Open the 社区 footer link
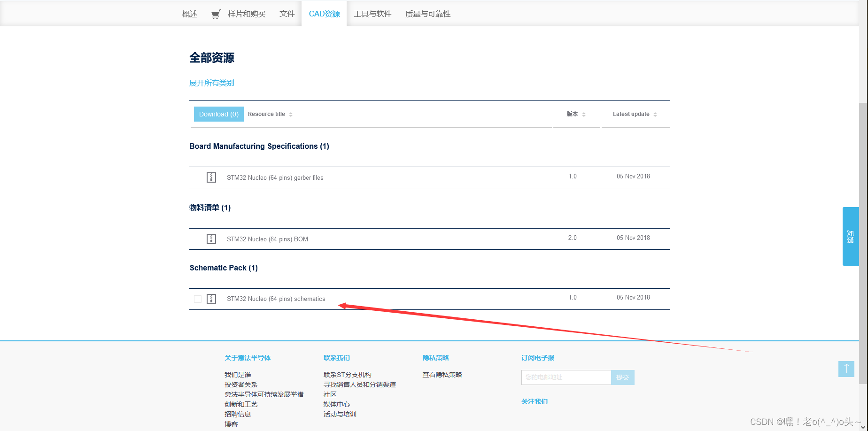The height and width of the screenshot is (431, 868). click(330, 394)
